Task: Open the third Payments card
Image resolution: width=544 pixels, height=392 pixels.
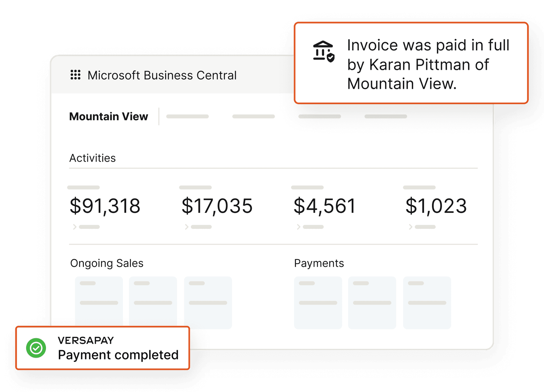Action: point(427,303)
